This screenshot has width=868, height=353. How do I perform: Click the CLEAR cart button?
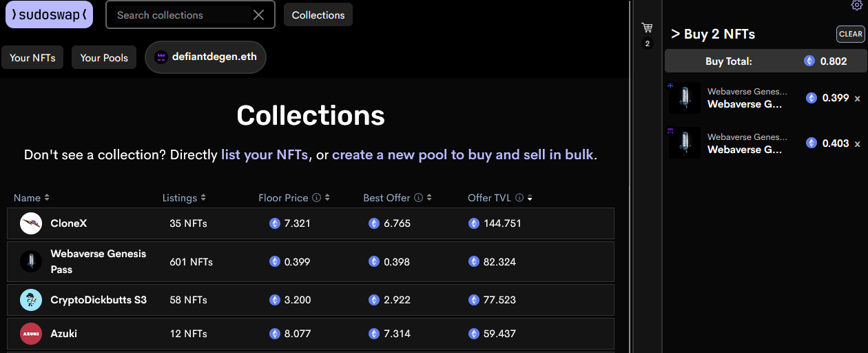pos(851,34)
